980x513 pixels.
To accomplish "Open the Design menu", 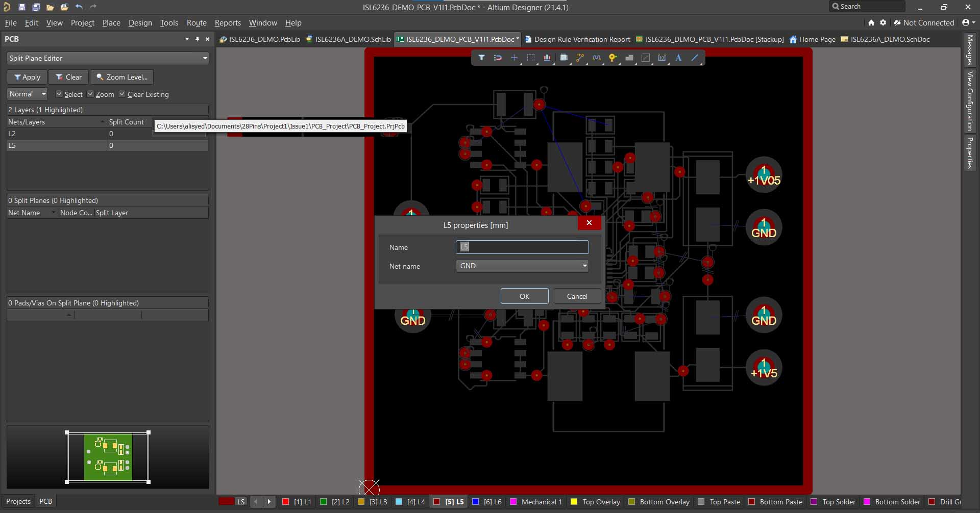I will pyautogui.click(x=140, y=23).
